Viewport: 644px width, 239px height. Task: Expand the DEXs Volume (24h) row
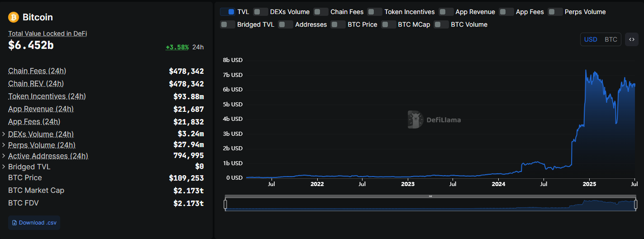(x=4, y=134)
